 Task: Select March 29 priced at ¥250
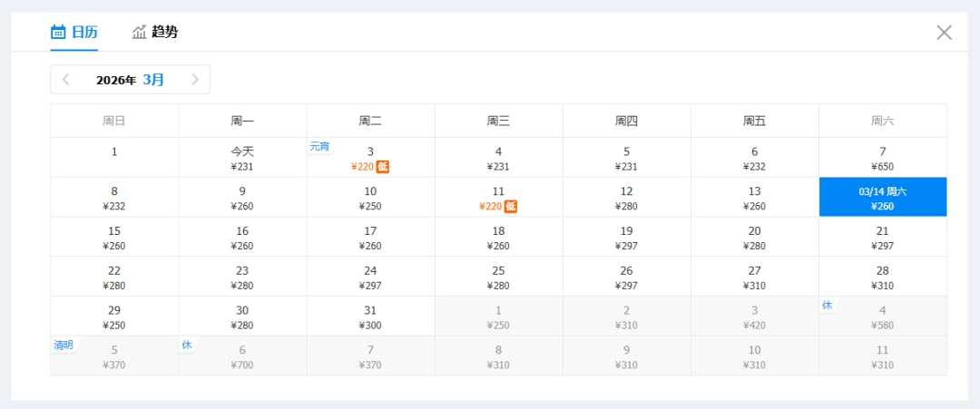pyautogui.click(x=114, y=316)
